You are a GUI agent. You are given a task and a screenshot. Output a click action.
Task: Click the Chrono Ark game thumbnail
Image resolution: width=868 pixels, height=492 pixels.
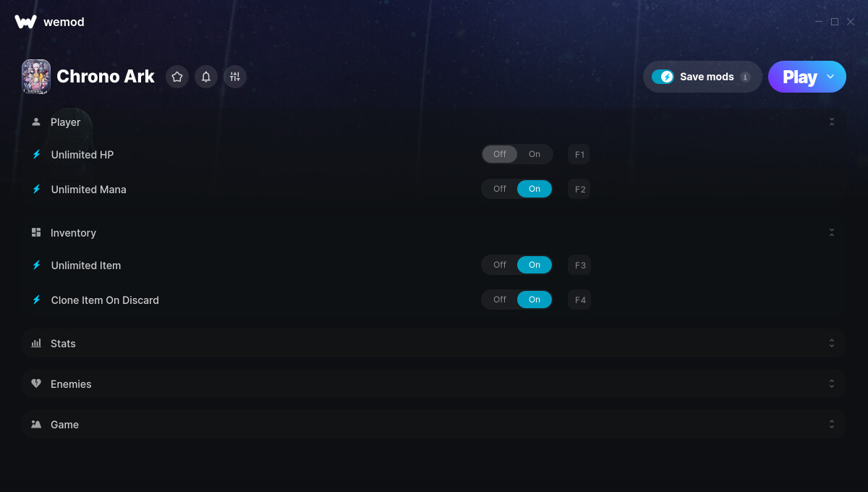tap(36, 77)
